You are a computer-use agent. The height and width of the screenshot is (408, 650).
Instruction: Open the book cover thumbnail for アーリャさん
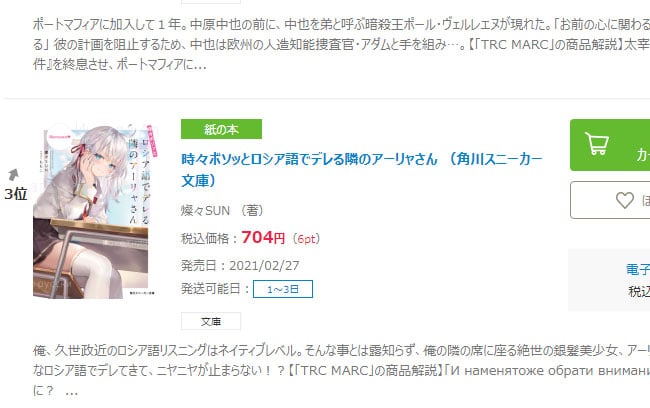click(x=95, y=210)
